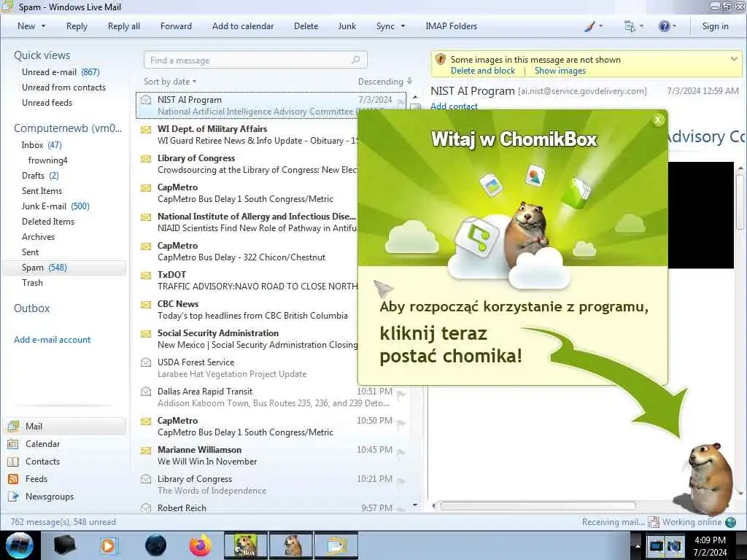
Task: Click the blue Help question mark icon
Action: [664, 26]
